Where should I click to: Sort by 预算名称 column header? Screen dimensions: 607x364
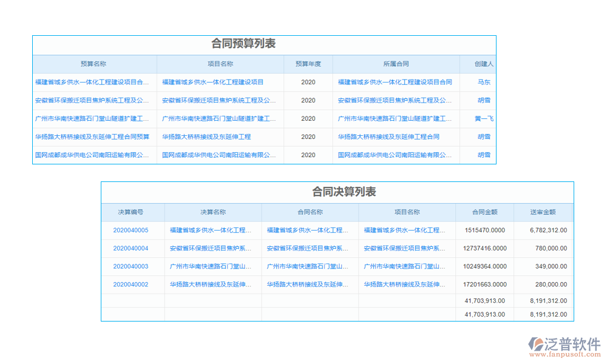pyautogui.click(x=91, y=64)
